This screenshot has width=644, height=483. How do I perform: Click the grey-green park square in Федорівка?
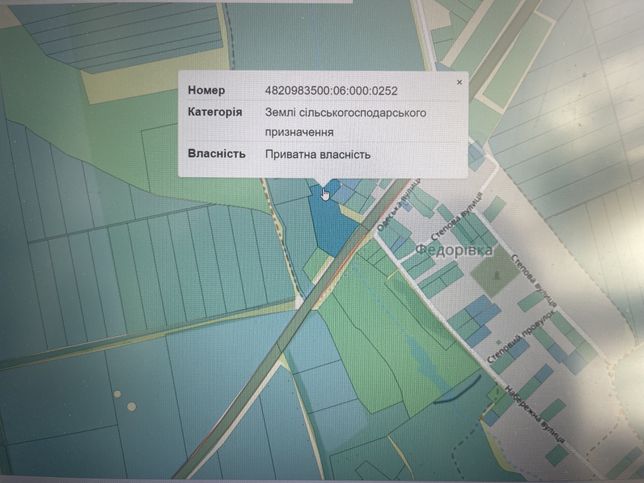pos(496,271)
